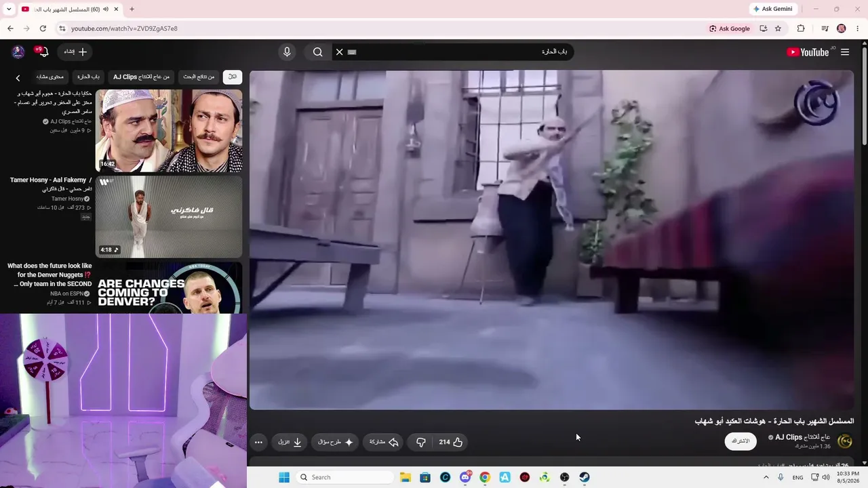The image size is (868, 488).
Task: Click the Ask Google lens button
Action: point(730,28)
